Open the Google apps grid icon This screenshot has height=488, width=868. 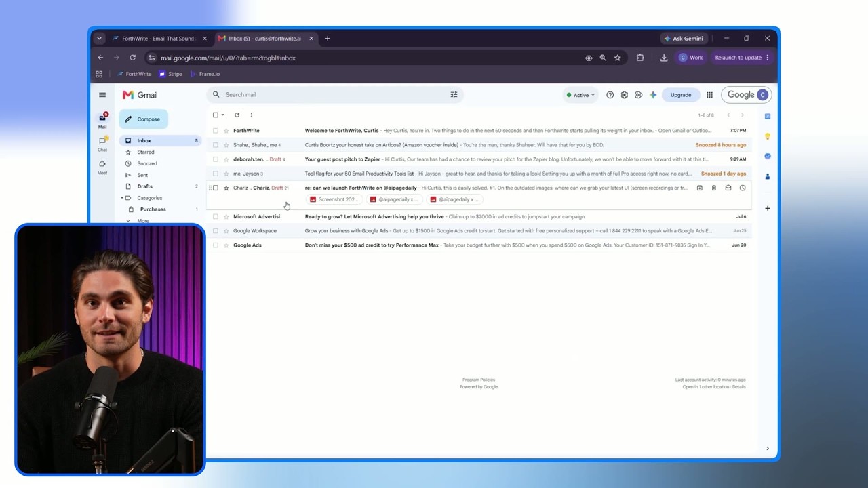[709, 95]
